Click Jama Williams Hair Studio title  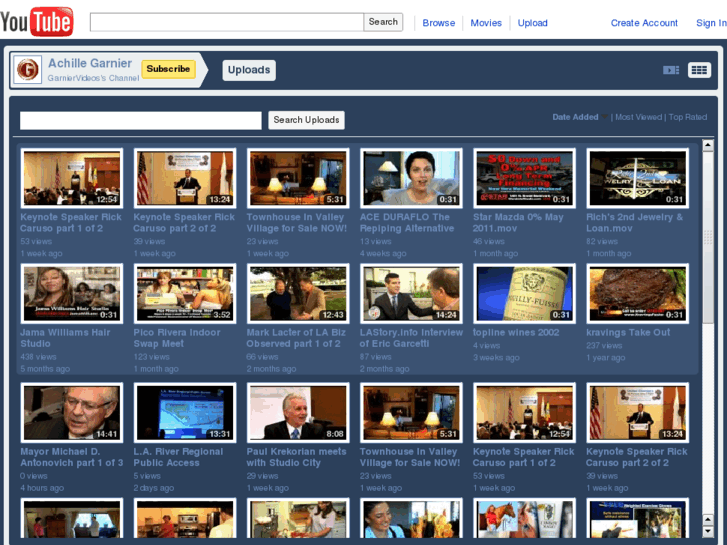tap(65, 338)
